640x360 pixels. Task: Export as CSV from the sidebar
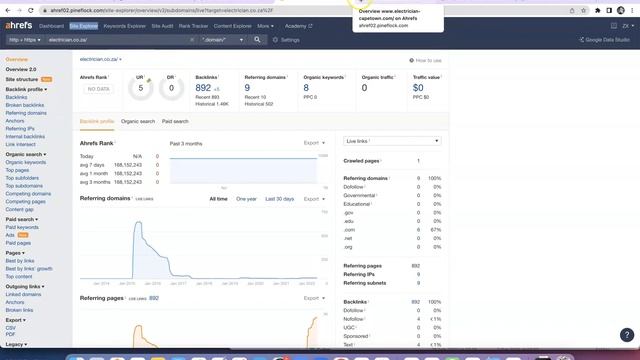11,328
